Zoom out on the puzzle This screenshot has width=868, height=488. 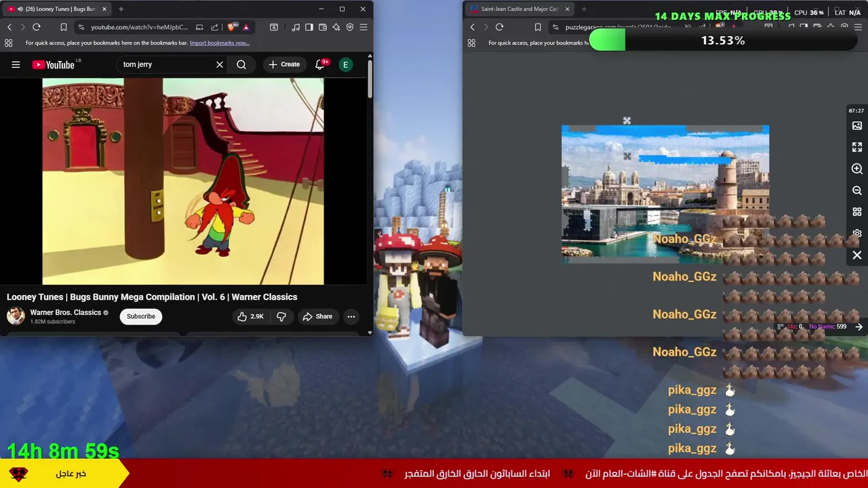click(857, 190)
